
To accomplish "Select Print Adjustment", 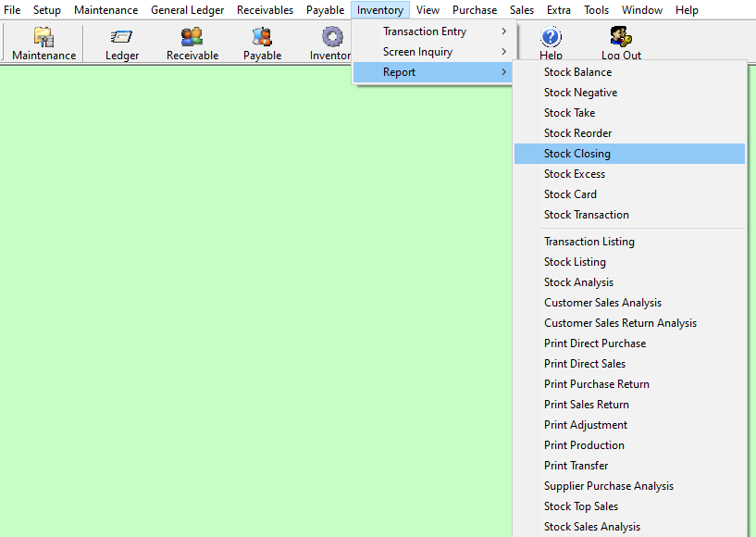I will [629, 425].
